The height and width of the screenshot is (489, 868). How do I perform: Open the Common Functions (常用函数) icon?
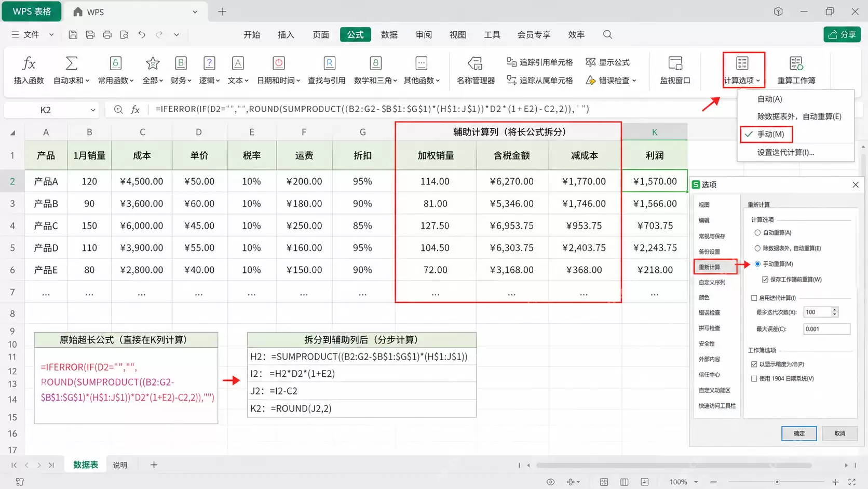click(116, 63)
